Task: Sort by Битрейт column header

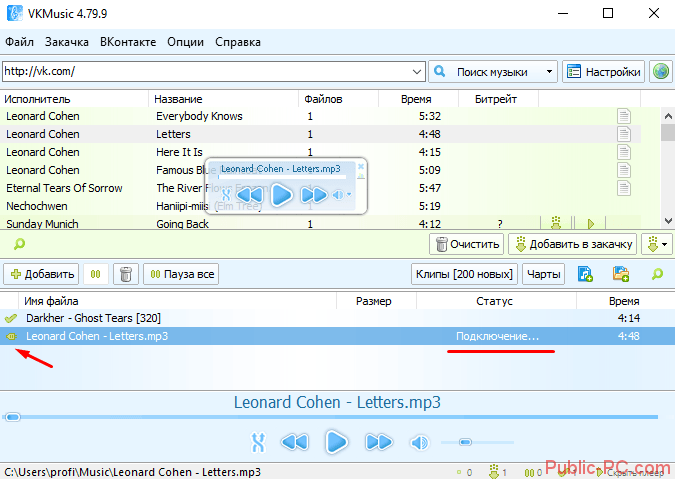Action: point(499,99)
